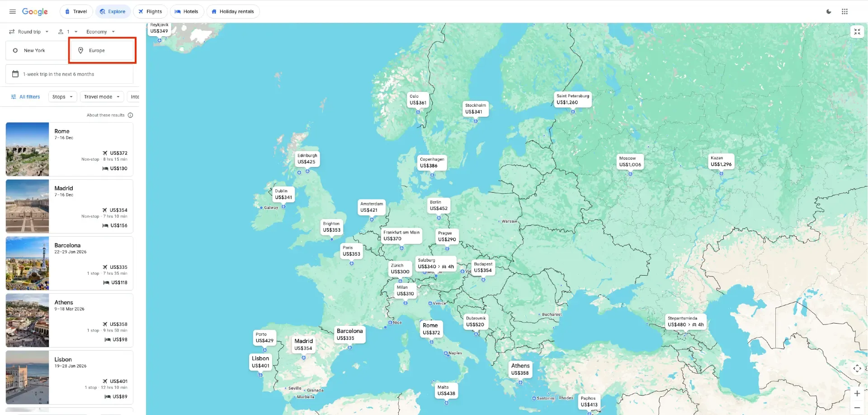Switch to the Hotels tab
Screen dimensions: 868x415
pos(187,11)
